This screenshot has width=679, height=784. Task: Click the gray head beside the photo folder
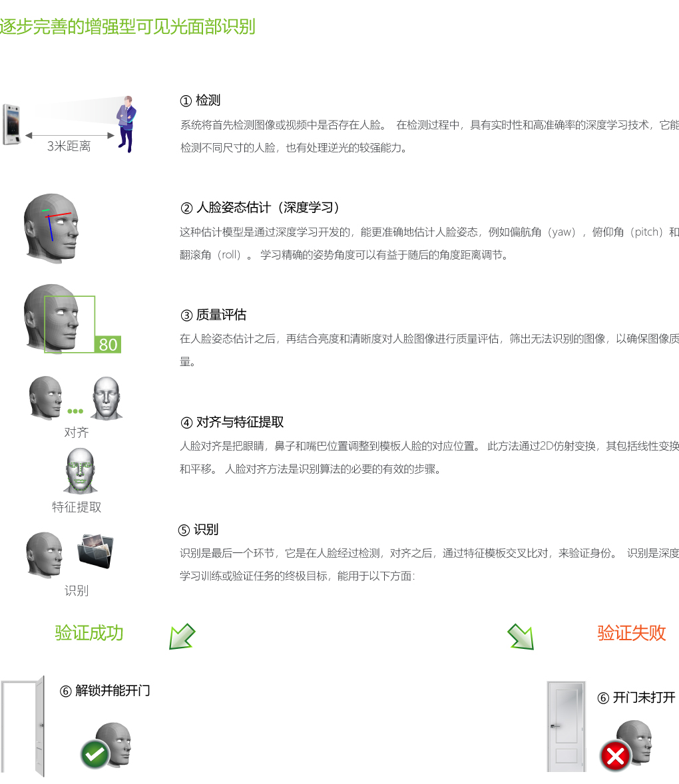pyautogui.click(x=44, y=554)
